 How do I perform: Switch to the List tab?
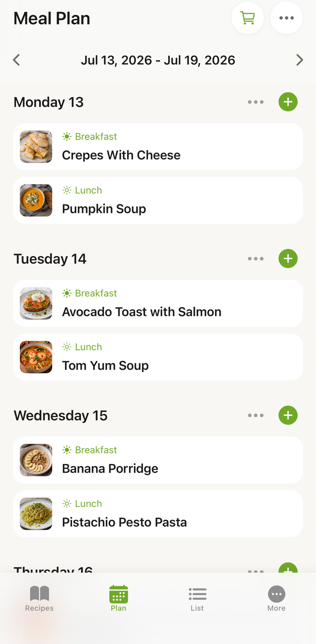[x=197, y=598]
